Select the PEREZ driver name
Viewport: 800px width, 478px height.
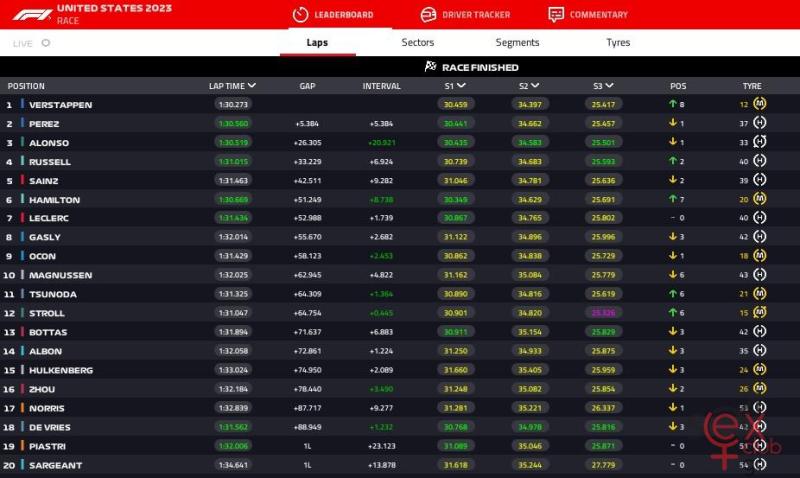point(44,123)
